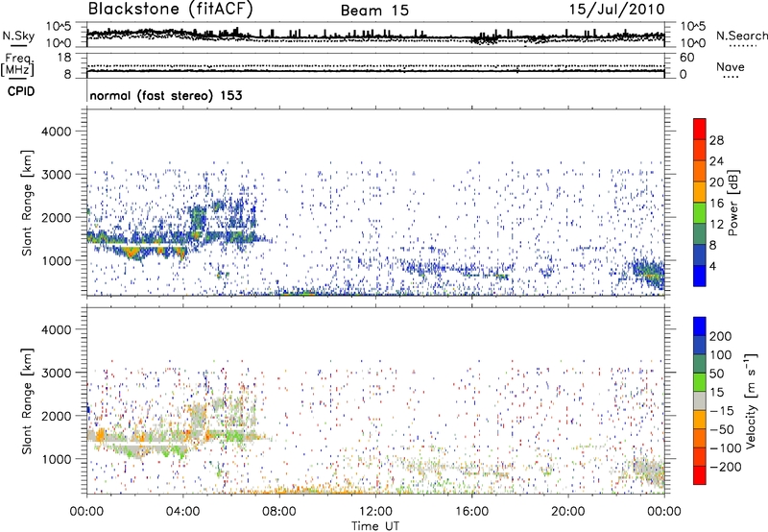
Task: Click the "-100" Velocity color bar value
Action: coord(726,448)
